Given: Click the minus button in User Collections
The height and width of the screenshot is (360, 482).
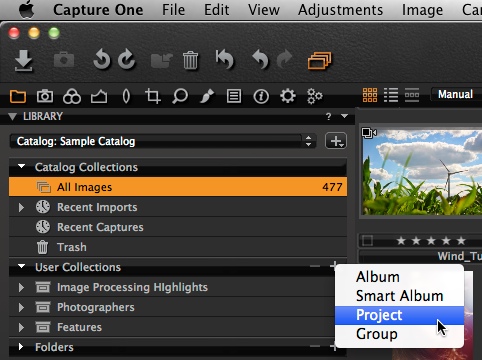Looking at the screenshot, I should coord(315,266).
